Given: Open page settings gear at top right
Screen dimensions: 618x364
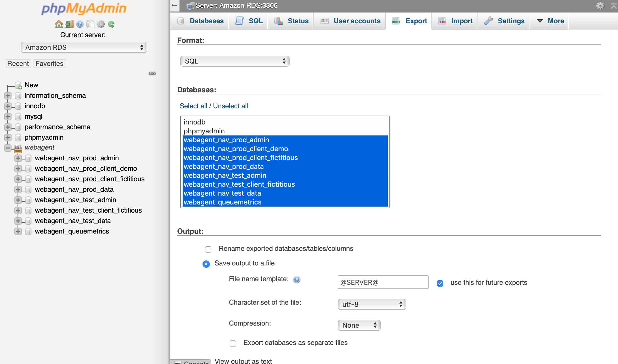Looking at the screenshot, I should [600, 5].
